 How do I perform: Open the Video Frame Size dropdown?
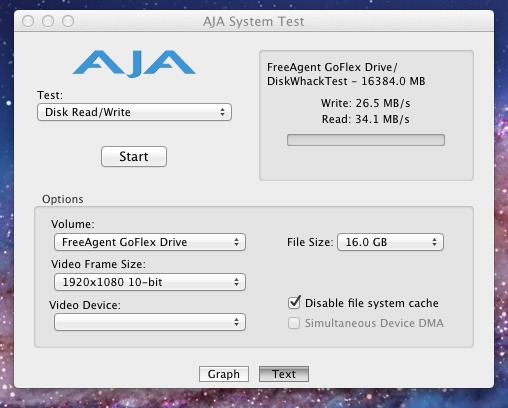pos(150,282)
